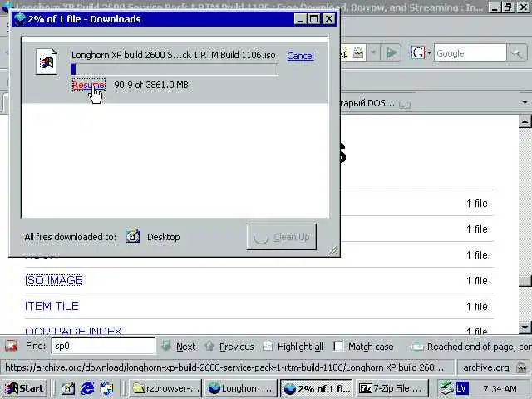Close the Downloads window
Viewport: 532px width, 399px height.
[x=329, y=19]
